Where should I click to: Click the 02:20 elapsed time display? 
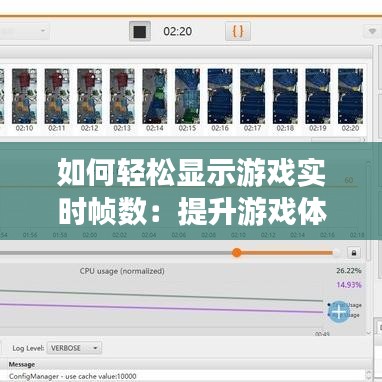tap(178, 31)
